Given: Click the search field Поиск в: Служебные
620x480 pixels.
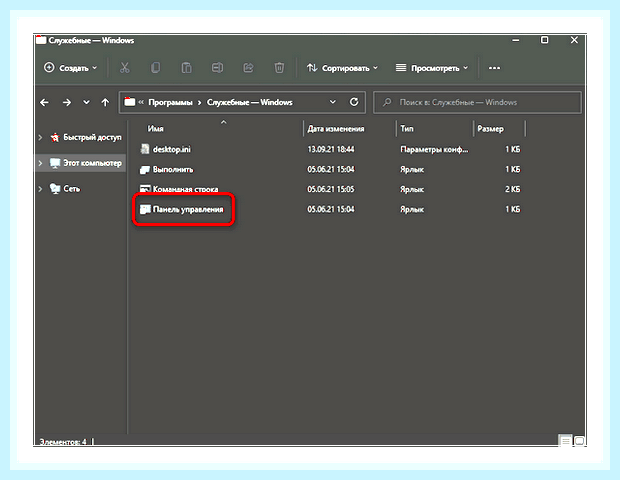Looking at the screenshot, I should point(477,102).
